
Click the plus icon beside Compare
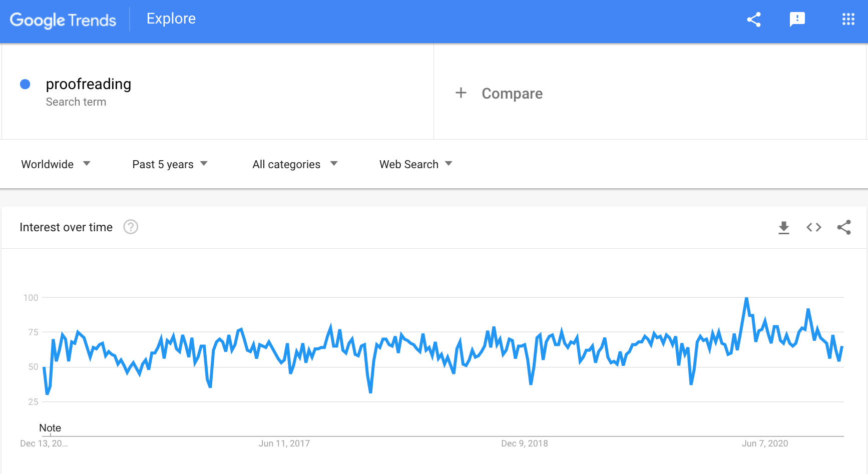pos(461,93)
